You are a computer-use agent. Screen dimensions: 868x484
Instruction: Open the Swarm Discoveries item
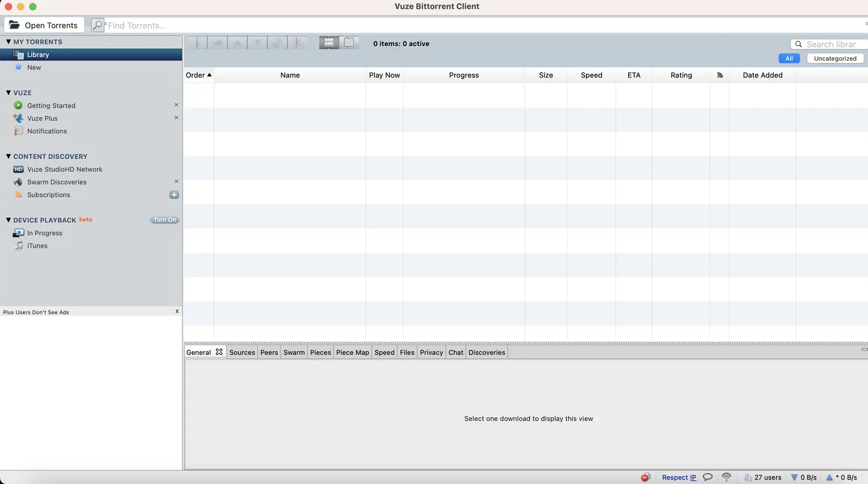click(57, 182)
